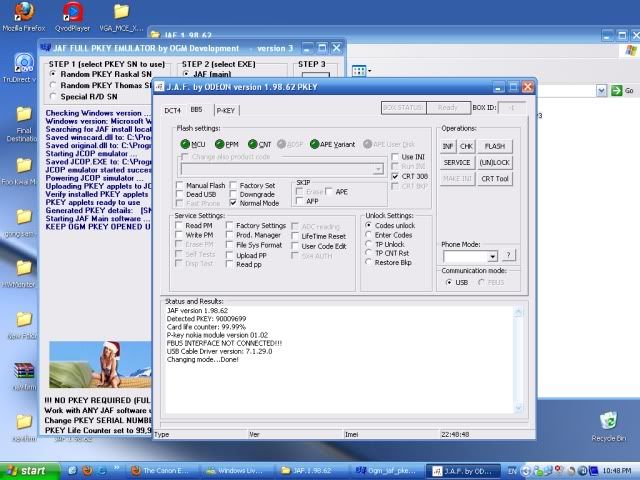Open the VGA_MCE_X folder on desktop
Viewport: 640px width, 480px height.
click(121, 16)
